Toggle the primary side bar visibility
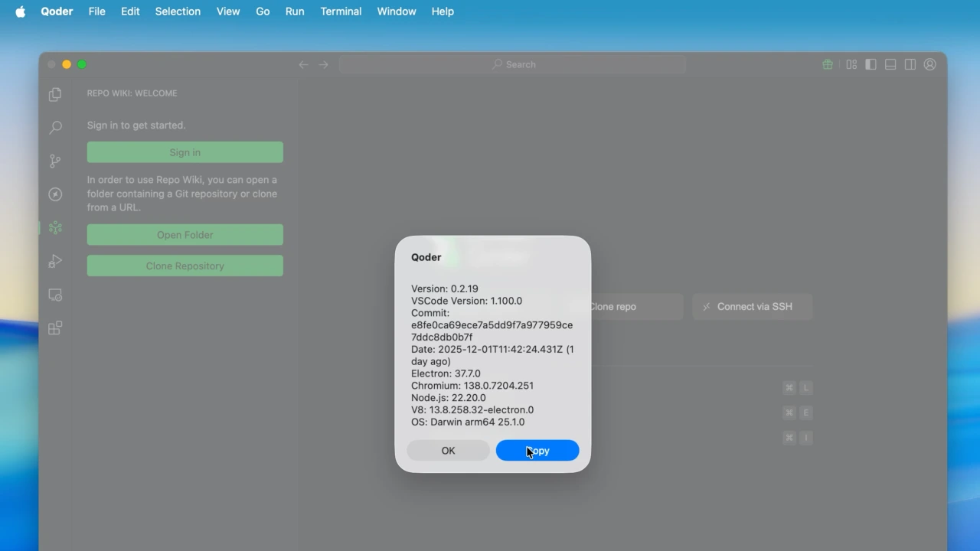The height and width of the screenshot is (551, 980). click(871, 65)
